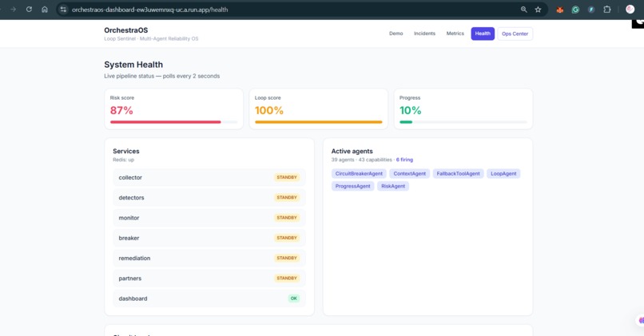Click the forward navigation arrow
The width and height of the screenshot is (644, 336).
(13, 10)
